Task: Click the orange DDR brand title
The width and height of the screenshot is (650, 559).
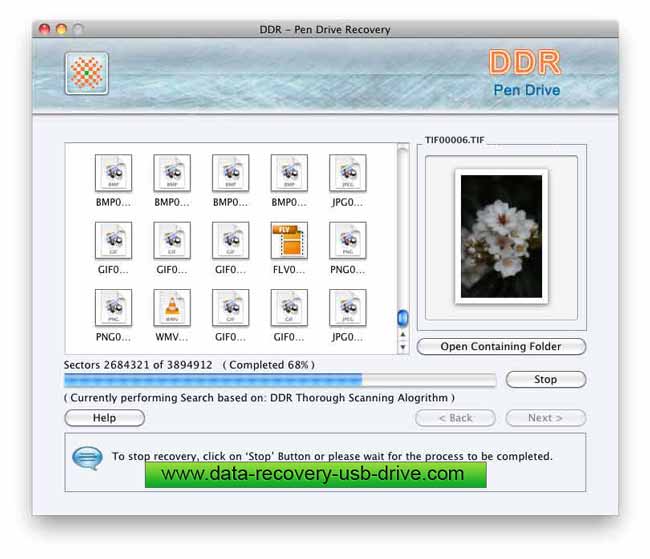Action: (524, 63)
